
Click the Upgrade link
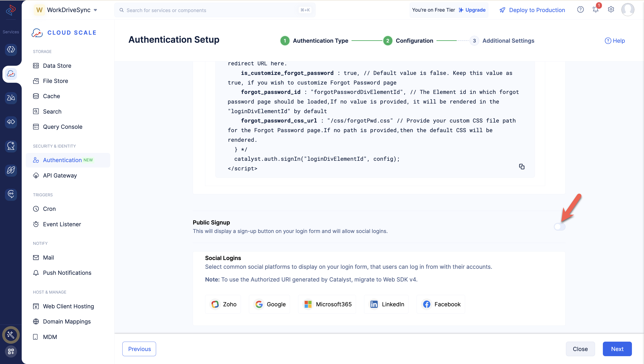pyautogui.click(x=472, y=10)
